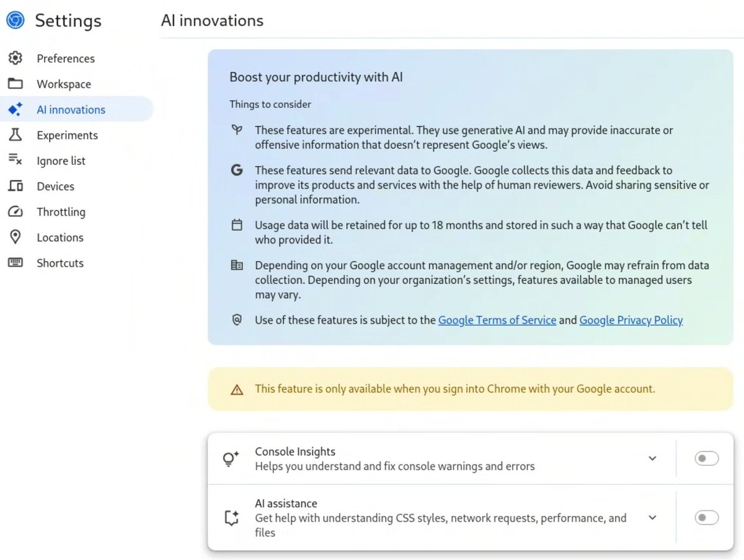Click 'Get help with understanding CSS styles' description
The height and width of the screenshot is (560, 744).
pos(441,525)
